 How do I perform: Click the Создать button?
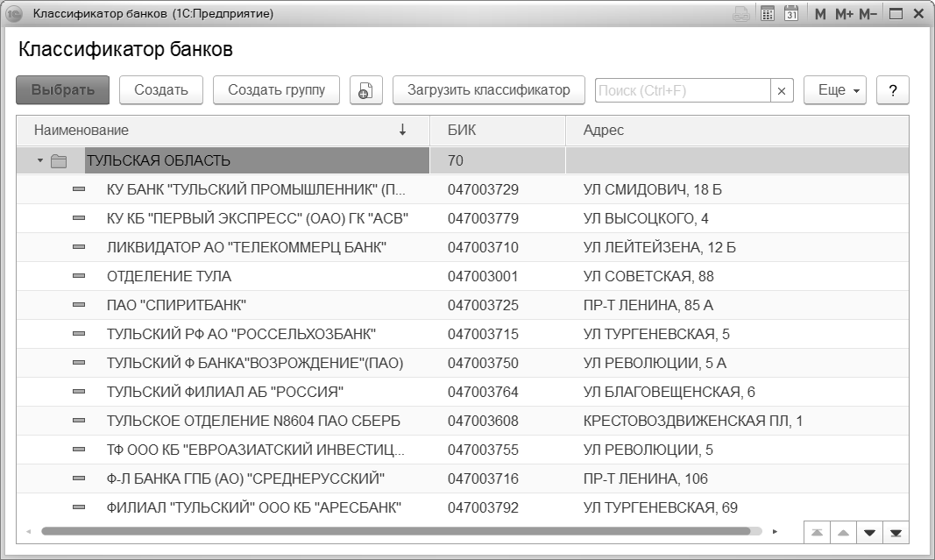[161, 90]
